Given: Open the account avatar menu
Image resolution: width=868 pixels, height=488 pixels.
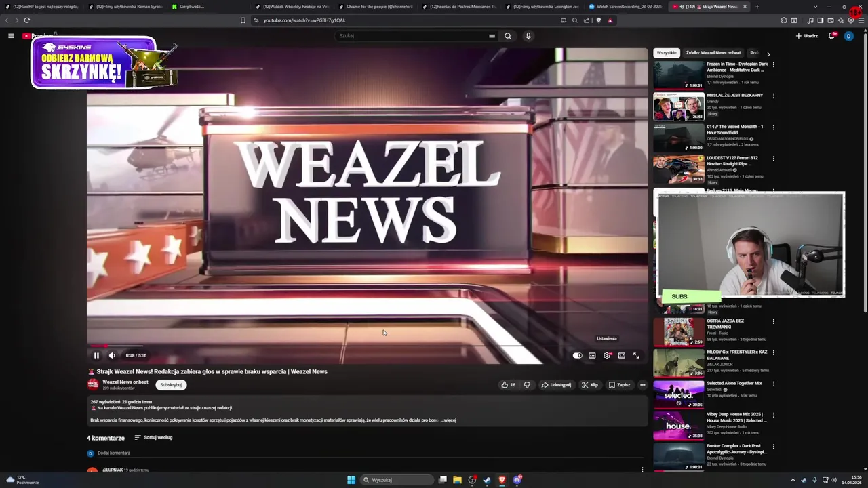Looking at the screenshot, I should (x=848, y=36).
